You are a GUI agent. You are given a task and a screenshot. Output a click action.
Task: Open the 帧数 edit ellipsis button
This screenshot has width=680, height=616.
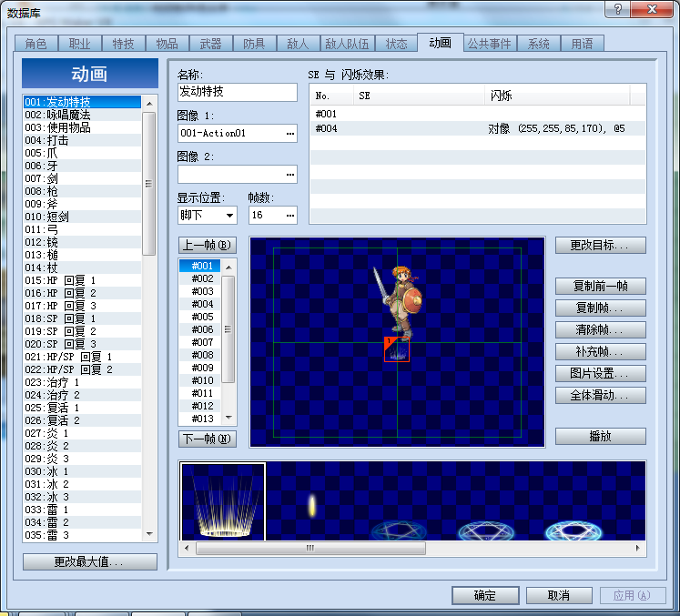(x=290, y=215)
